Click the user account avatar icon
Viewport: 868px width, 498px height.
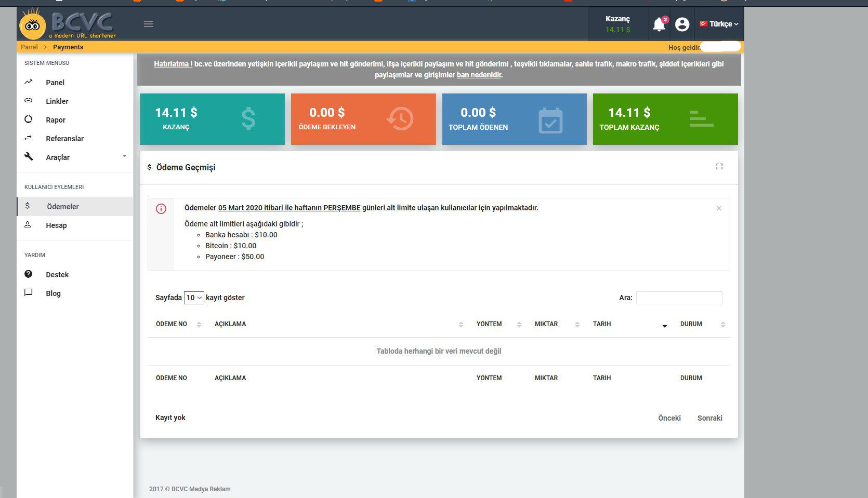[x=682, y=24]
